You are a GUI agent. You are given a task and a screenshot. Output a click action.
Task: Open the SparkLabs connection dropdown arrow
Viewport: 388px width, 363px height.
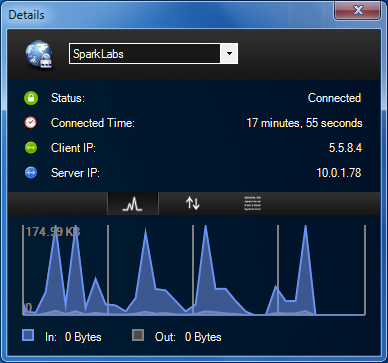click(229, 53)
